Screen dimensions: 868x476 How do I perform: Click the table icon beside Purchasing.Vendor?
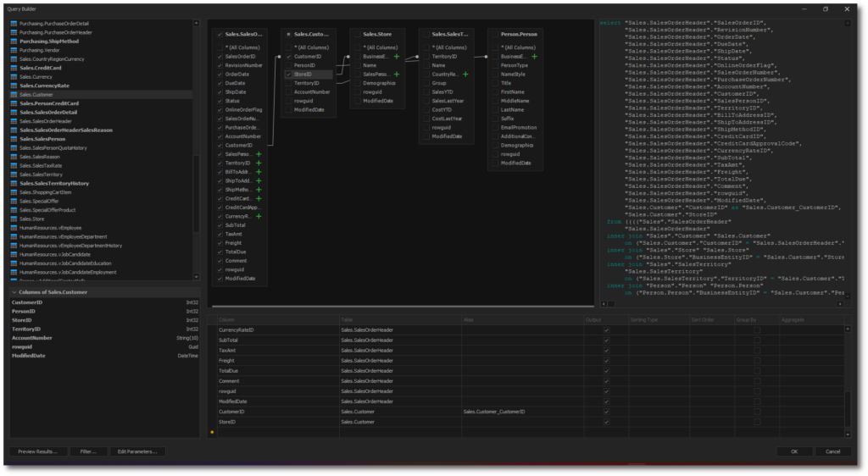14,50
